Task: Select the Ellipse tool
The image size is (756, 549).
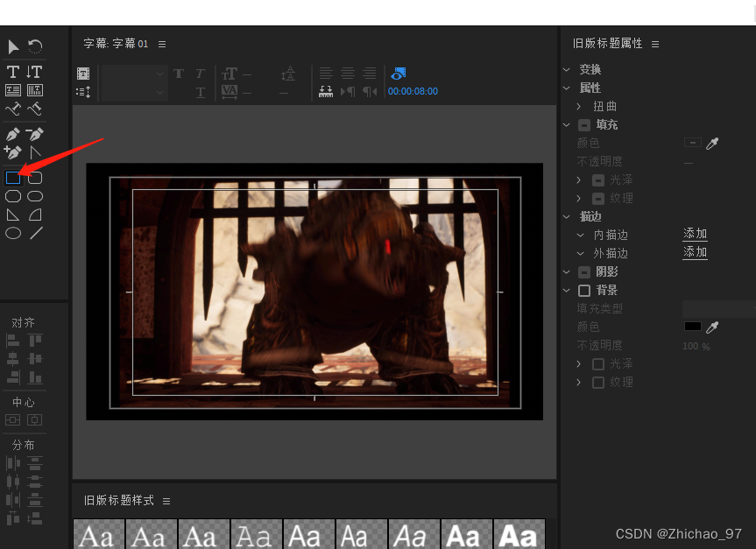Action: point(13,233)
